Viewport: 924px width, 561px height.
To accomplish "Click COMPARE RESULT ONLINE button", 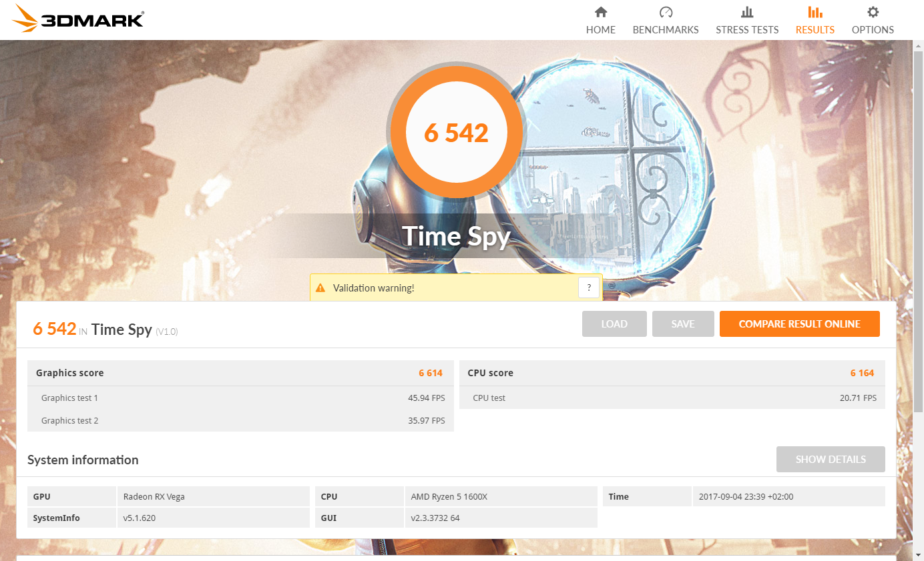I will [x=799, y=324].
